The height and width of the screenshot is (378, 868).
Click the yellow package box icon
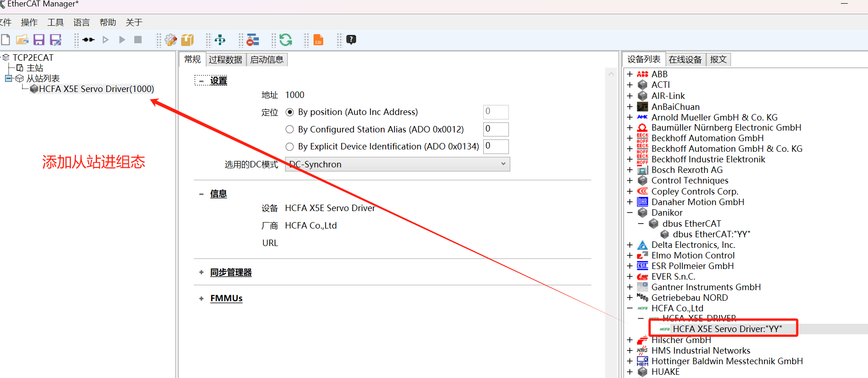(188, 40)
